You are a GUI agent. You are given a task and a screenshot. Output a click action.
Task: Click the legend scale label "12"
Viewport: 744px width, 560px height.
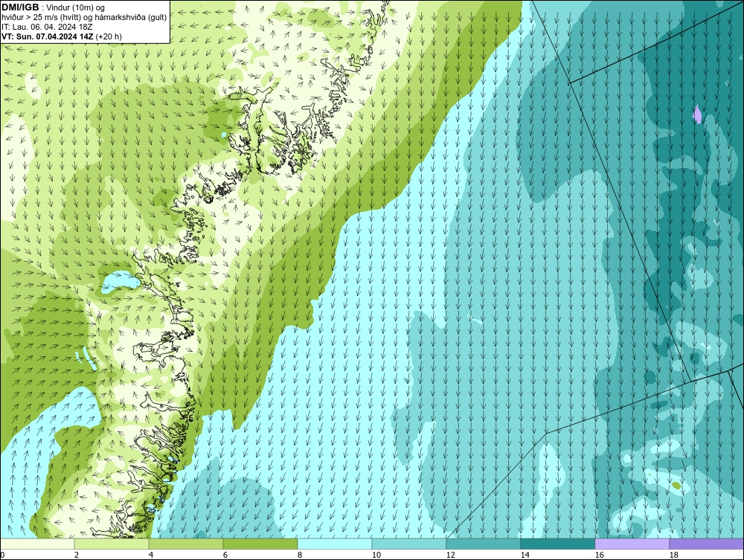450,555
